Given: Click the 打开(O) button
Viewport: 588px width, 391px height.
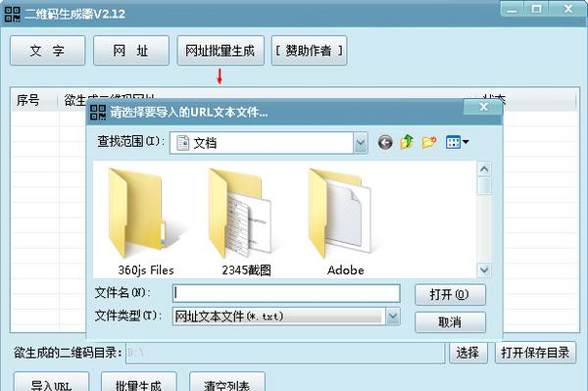Looking at the screenshot, I should click(450, 295).
